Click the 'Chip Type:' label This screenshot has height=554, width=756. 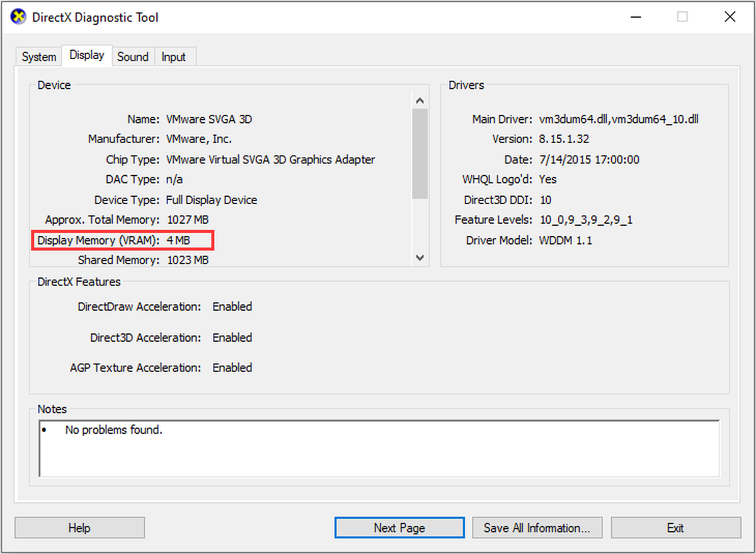133,159
